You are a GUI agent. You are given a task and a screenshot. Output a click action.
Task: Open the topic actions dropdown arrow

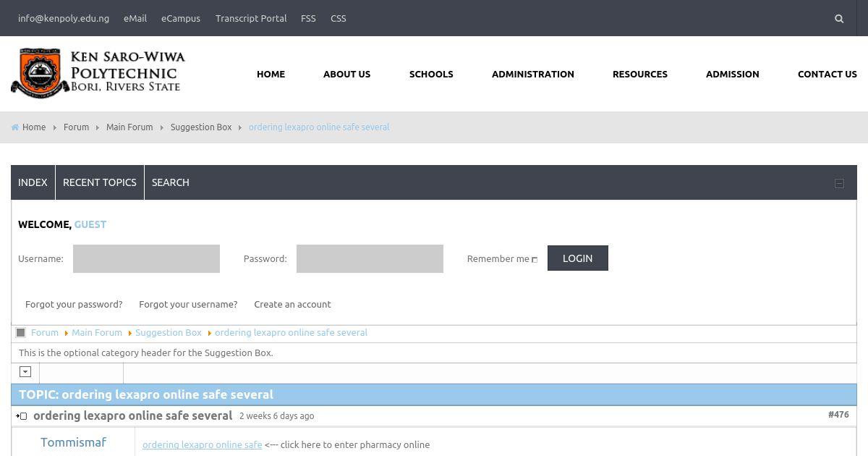25,372
